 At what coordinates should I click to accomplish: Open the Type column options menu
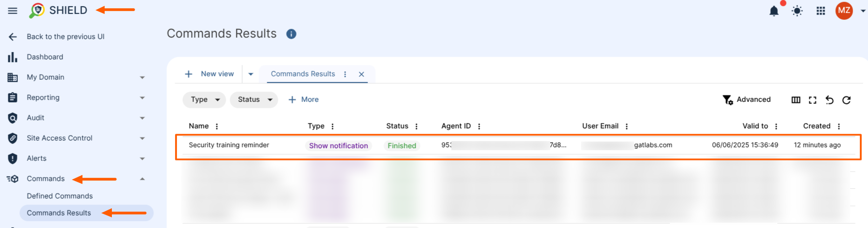[333, 126]
